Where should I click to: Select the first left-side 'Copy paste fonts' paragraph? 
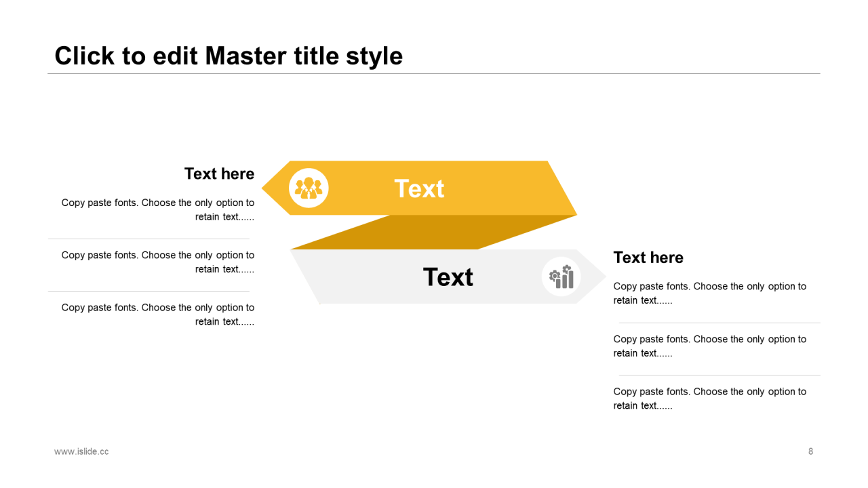[158, 209]
